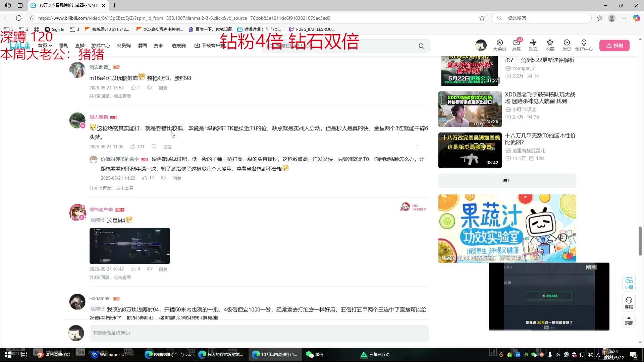The image size is (644, 362).
Task: Open 历史 history icon
Action: click(x=567, y=45)
